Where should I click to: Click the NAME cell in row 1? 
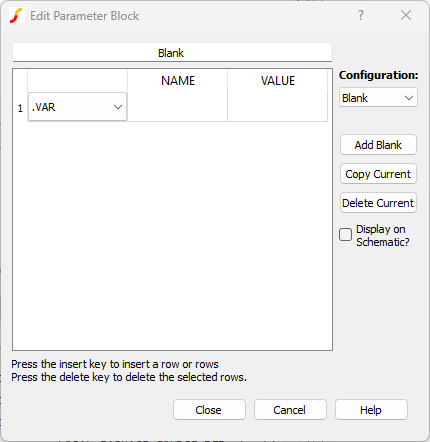coord(177,107)
